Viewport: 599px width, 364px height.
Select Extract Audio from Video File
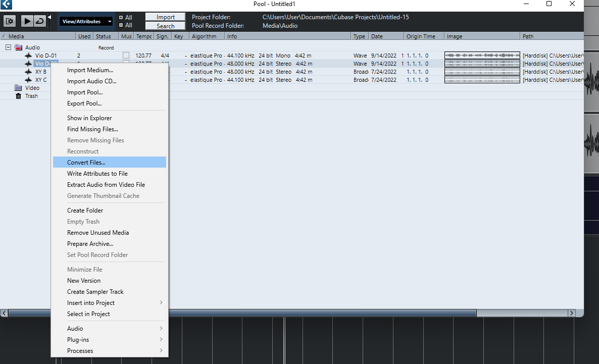[110, 184]
